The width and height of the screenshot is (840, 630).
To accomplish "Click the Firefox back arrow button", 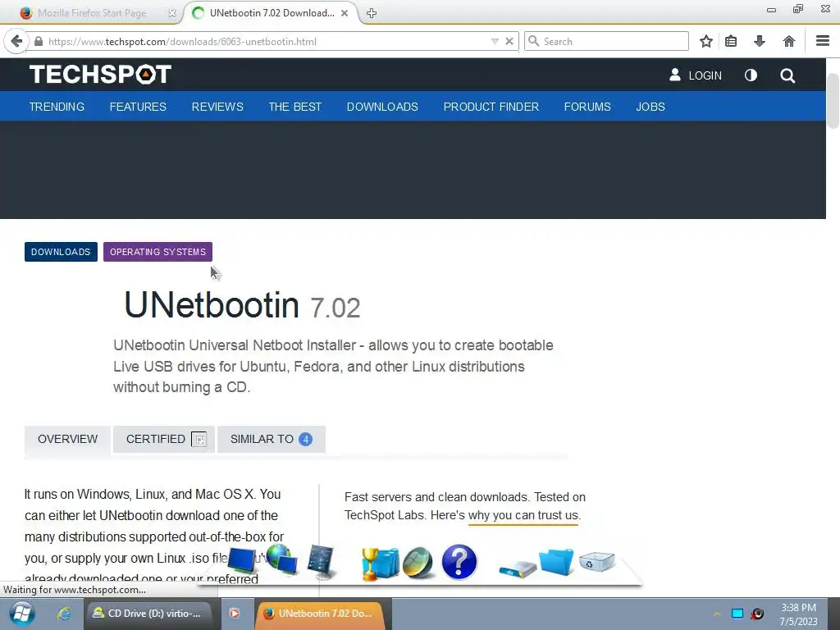I will tap(16, 41).
